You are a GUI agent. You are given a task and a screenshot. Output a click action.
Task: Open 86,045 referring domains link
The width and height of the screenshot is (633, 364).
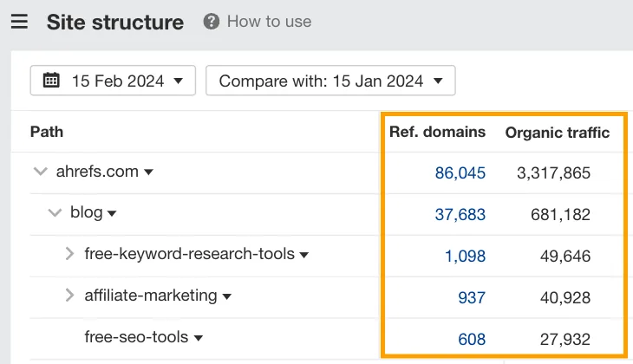pyautogui.click(x=460, y=173)
